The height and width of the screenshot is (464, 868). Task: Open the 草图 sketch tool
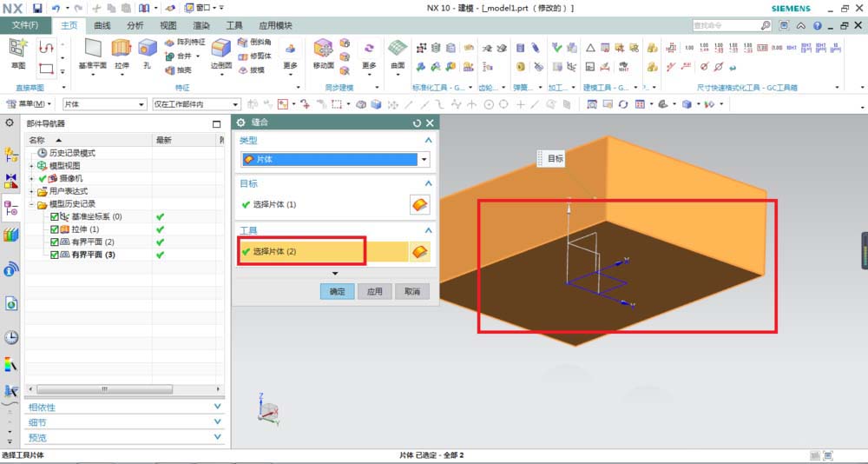(x=18, y=55)
